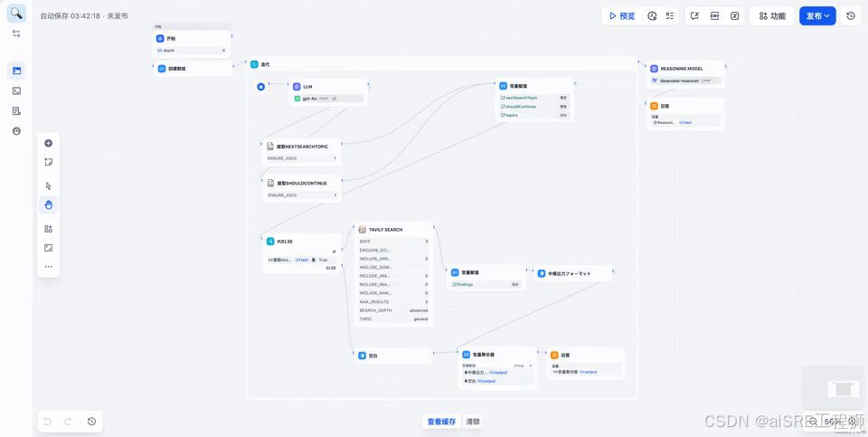
Task: Click the redo arrow icon
Action: click(x=68, y=422)
